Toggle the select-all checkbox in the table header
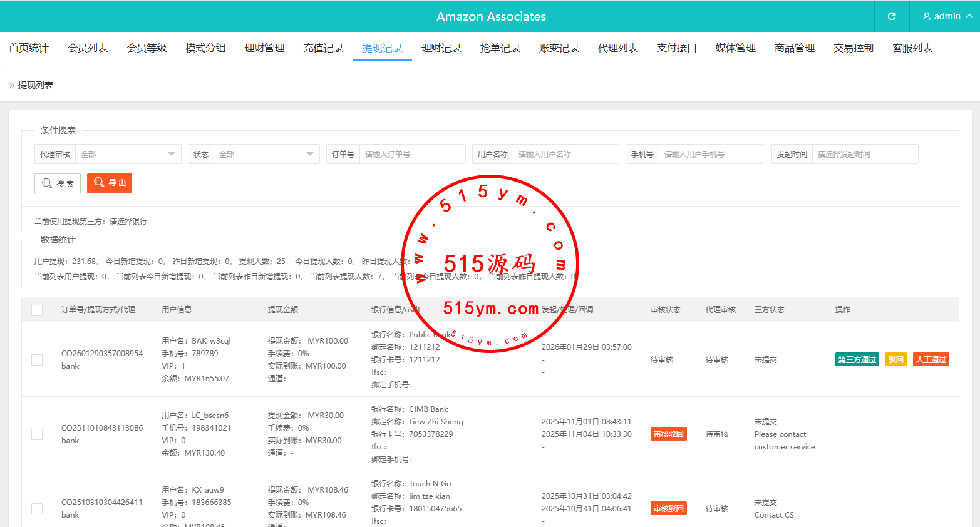980x527 pixels. [37, 310]
